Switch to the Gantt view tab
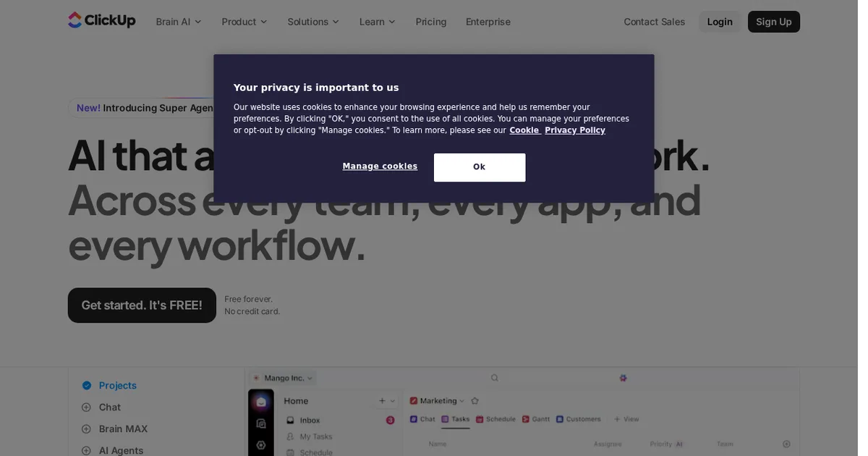 click(x=536, y=418)
